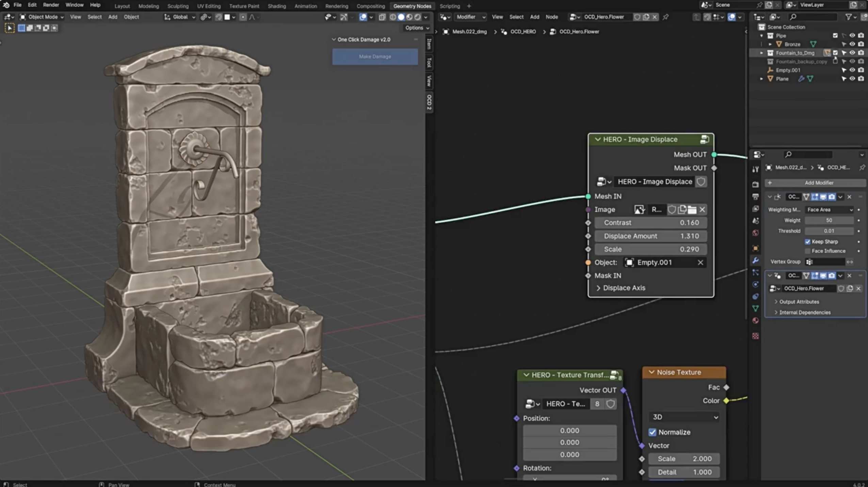The width and height of the screenshot is (868, 487).
Task: Pin the node editor tree
Action: 665,17
